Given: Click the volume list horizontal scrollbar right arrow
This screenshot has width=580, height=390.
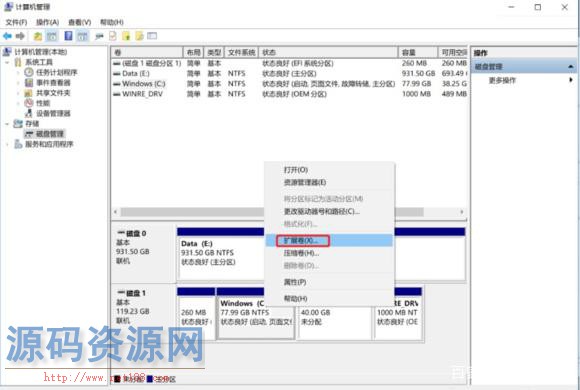Looking at the screenshot, I should click(462, 212).
